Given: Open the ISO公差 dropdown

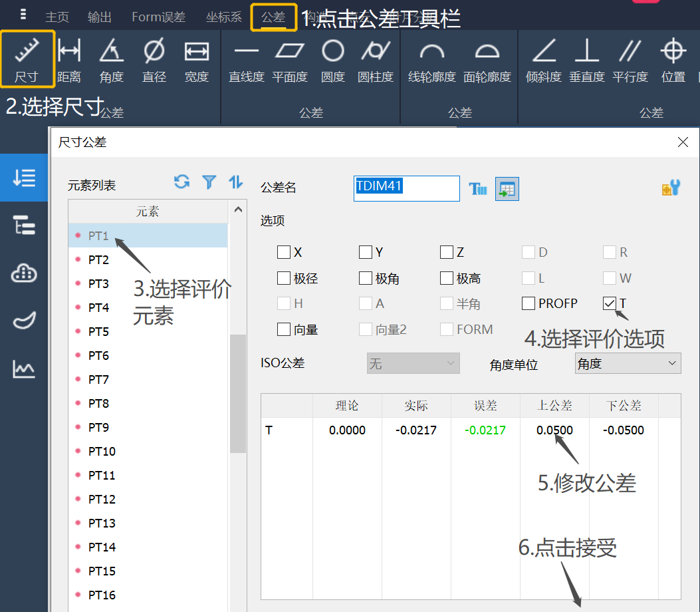Looking at the screenshot, I should pos(412,363).
